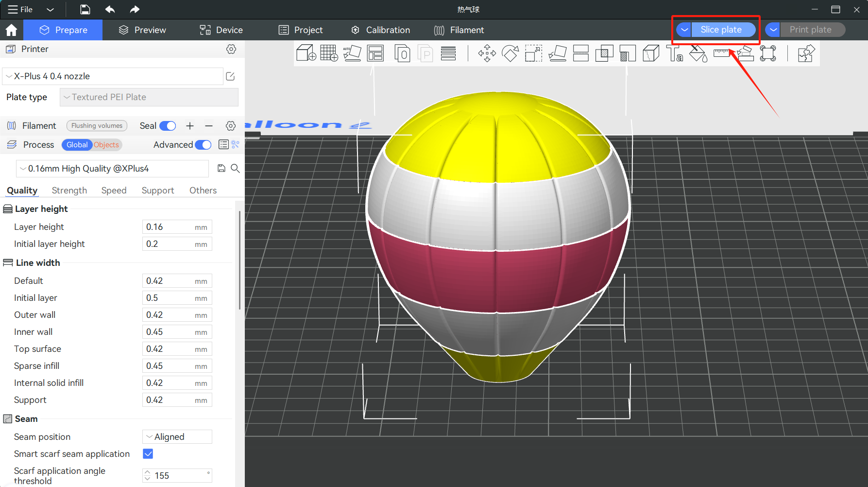Viewport: 868px width, 487px height.
Task: Select the Cut tool
Action: (580, 53)
